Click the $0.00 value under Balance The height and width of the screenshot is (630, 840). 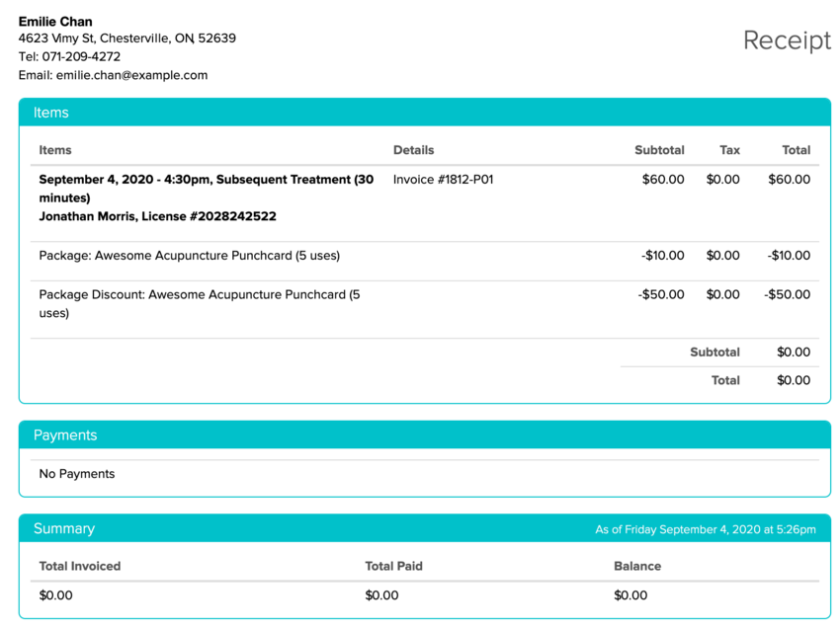[630, 595]
